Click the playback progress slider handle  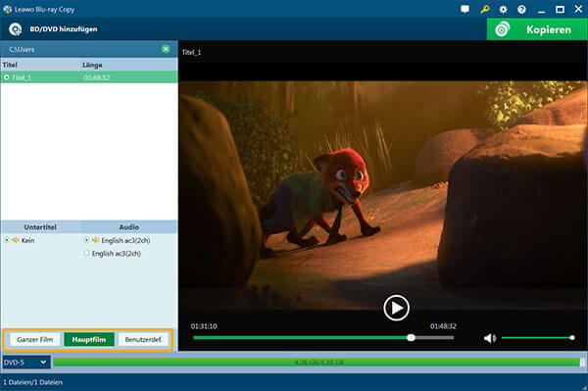(411, 338)
